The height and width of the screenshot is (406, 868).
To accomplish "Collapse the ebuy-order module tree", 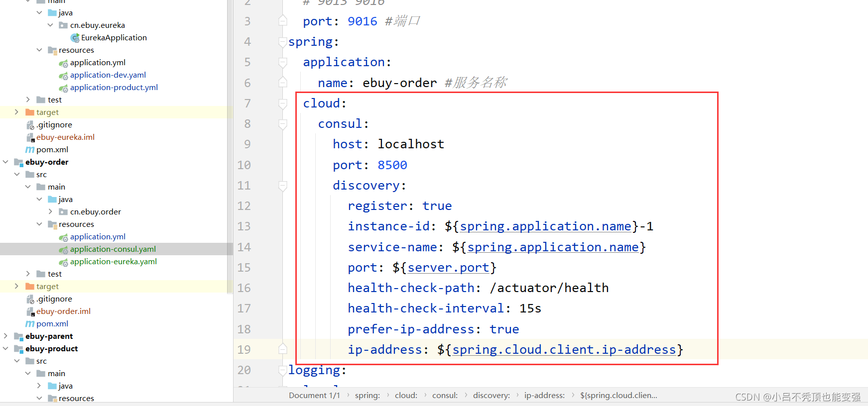I will (x=5, y=162).
